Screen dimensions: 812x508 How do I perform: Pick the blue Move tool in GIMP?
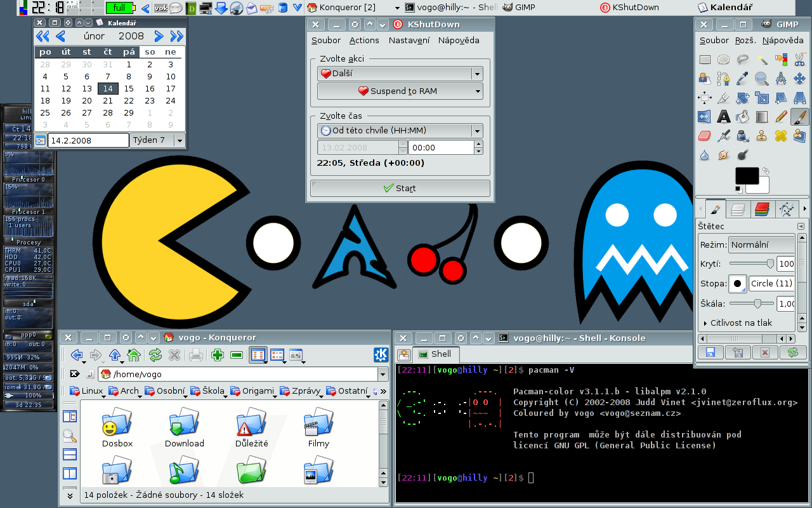800,79
